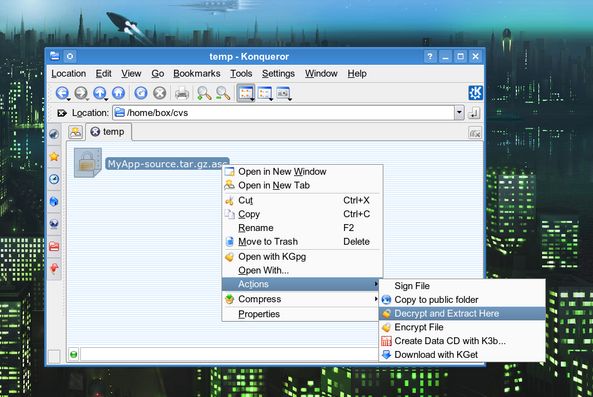
Task: Open the View menu
Action: click(131, 73)
